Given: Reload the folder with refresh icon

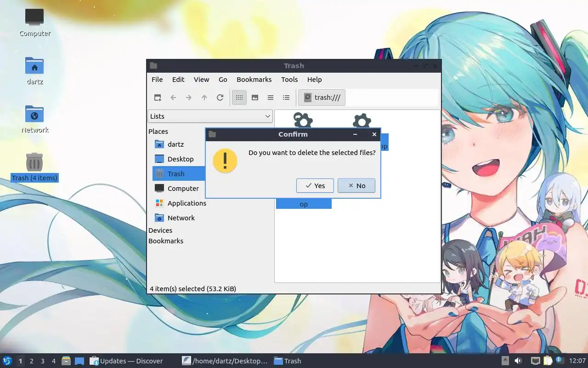Looking at the screenshot, I should coord(220,98).
